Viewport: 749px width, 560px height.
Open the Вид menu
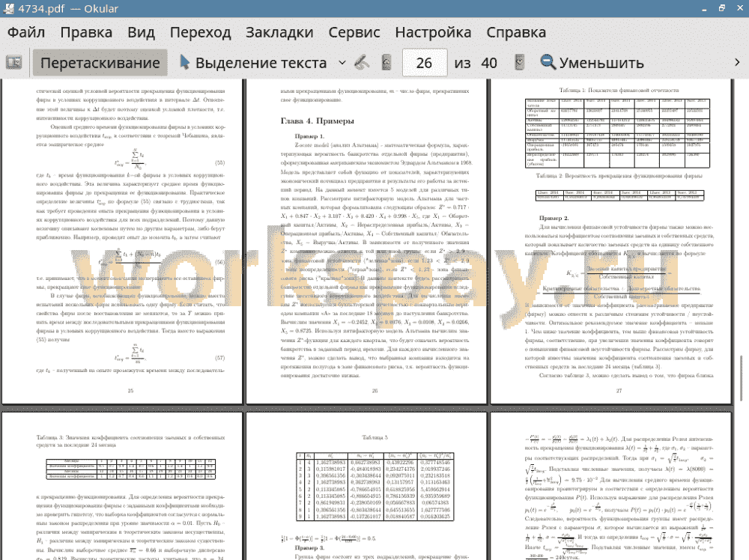tap(141, 32)
